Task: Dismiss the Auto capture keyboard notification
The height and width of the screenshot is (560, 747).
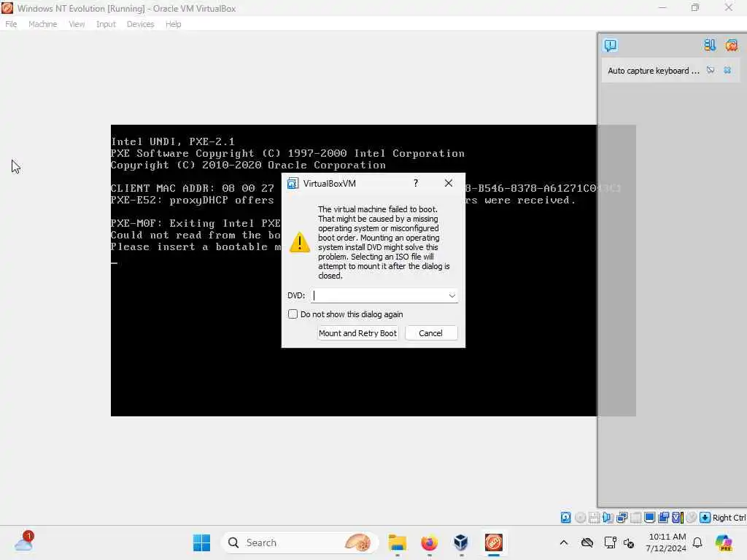Action: 727,71
